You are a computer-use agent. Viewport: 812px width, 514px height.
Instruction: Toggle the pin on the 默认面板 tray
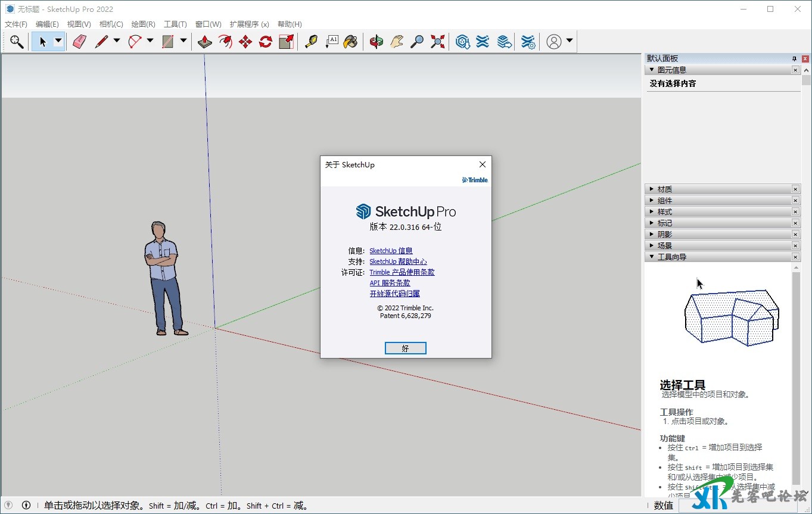(x=794, y=58)
